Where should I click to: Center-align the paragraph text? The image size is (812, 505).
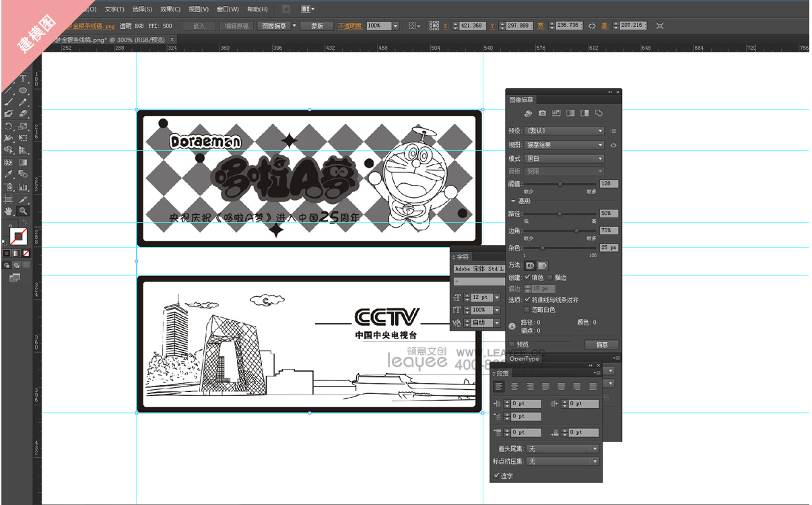pyautogui.click(x=514, y=386)
